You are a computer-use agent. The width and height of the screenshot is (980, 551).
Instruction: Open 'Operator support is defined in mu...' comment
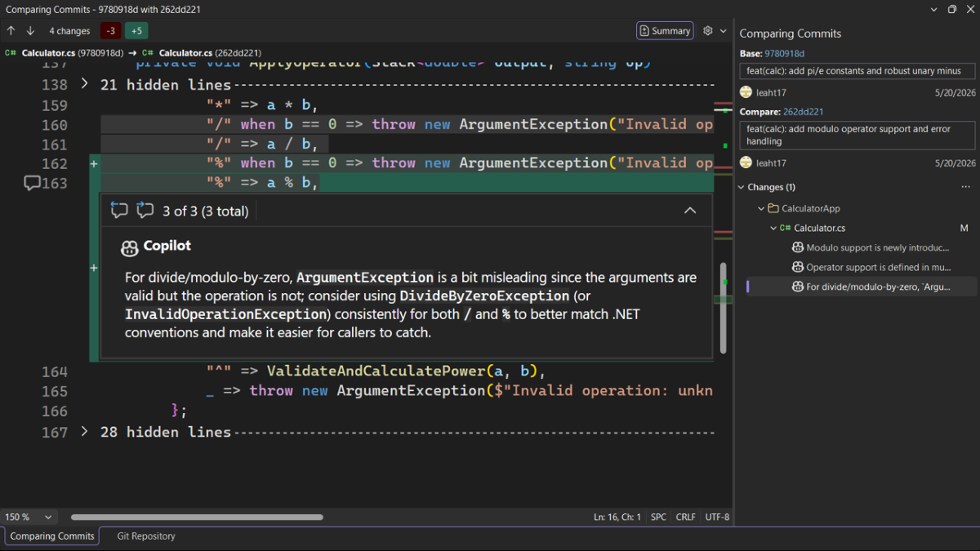(878, 267)
